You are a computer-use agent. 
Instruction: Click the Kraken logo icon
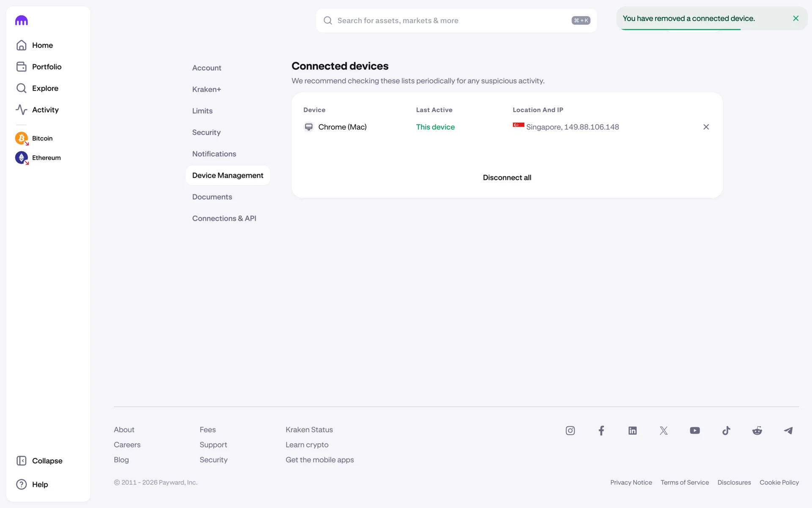pyautogui.click(x=21, y=20)
